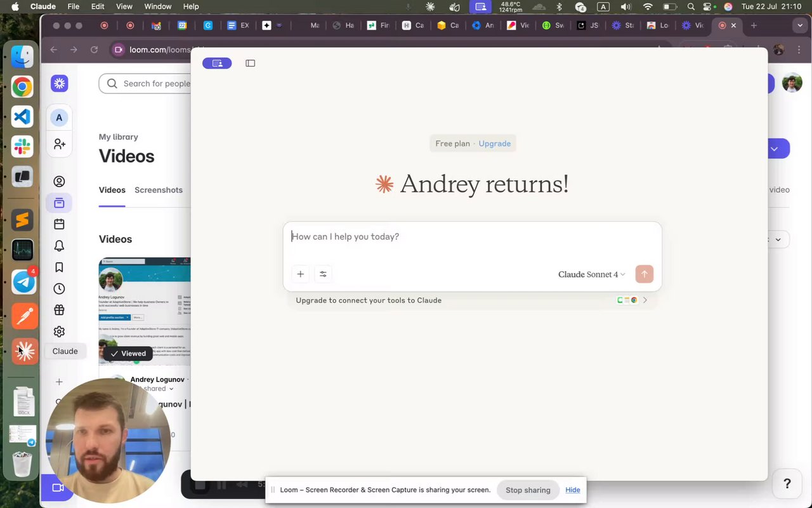
Task: Open the Claude Sonnet 4 model selector
Action: click(x=591, y=274)
